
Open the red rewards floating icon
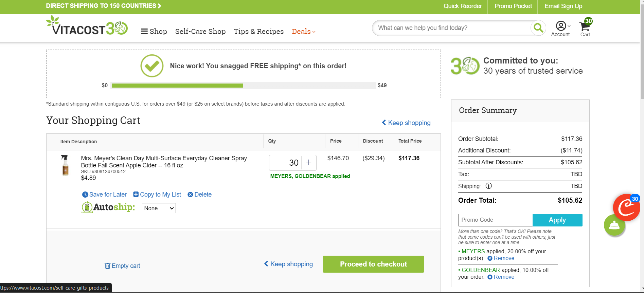click(627, 207)
